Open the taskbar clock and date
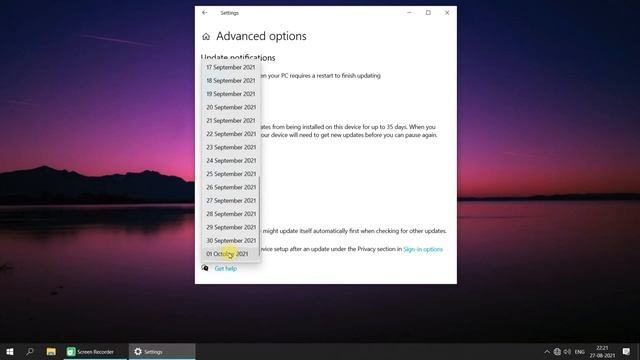This screenshot has height=360, width=640. coord(602,351)
